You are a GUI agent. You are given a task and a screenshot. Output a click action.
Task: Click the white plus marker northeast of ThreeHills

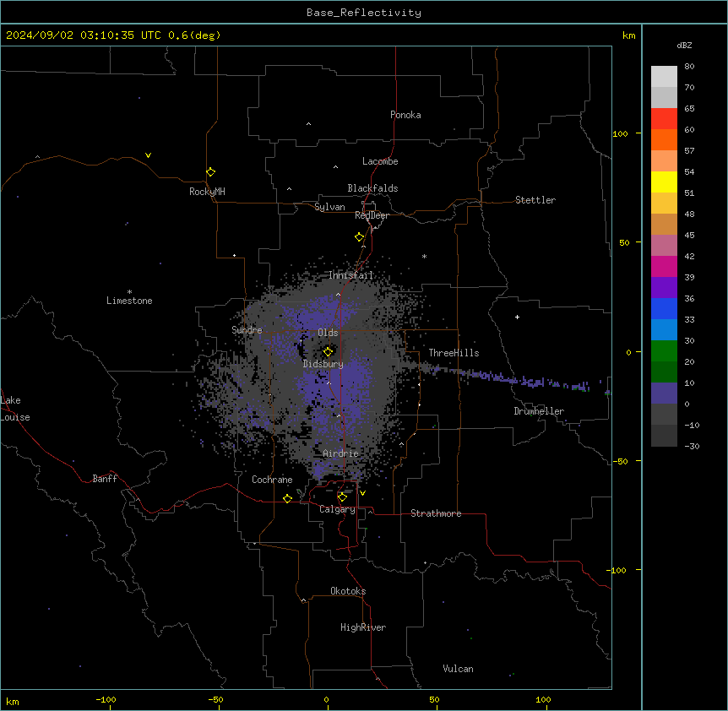(x=517, y=317)
